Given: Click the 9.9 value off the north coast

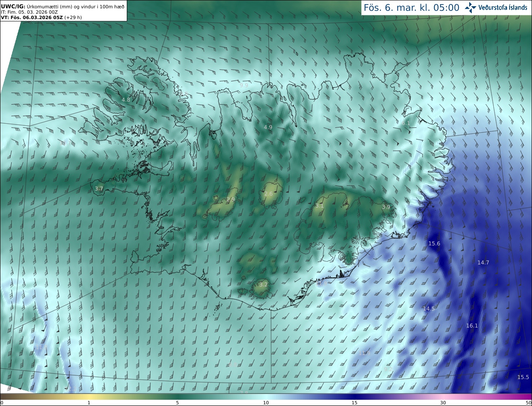Looking at the screenshot, I should point(244,85).
